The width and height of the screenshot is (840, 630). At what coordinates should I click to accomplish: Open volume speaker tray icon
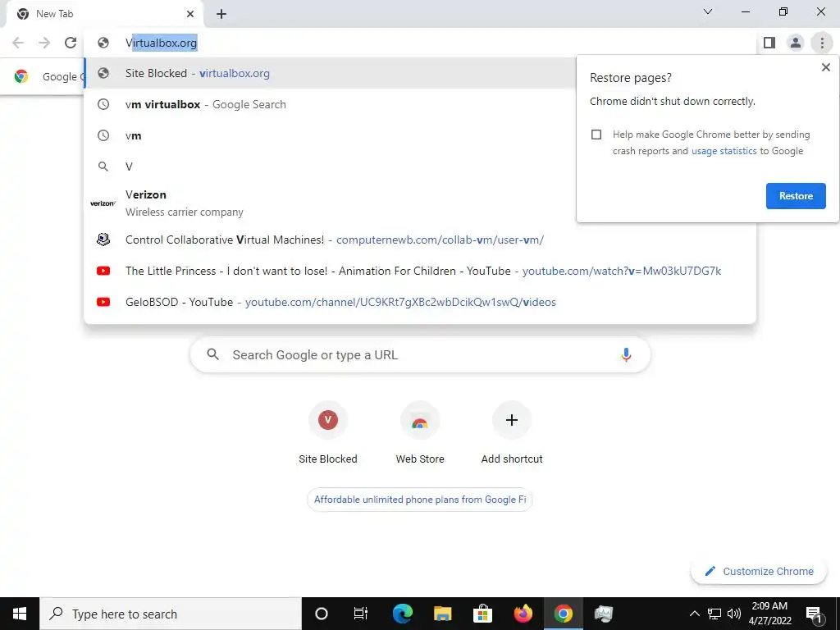pos(734,614)
